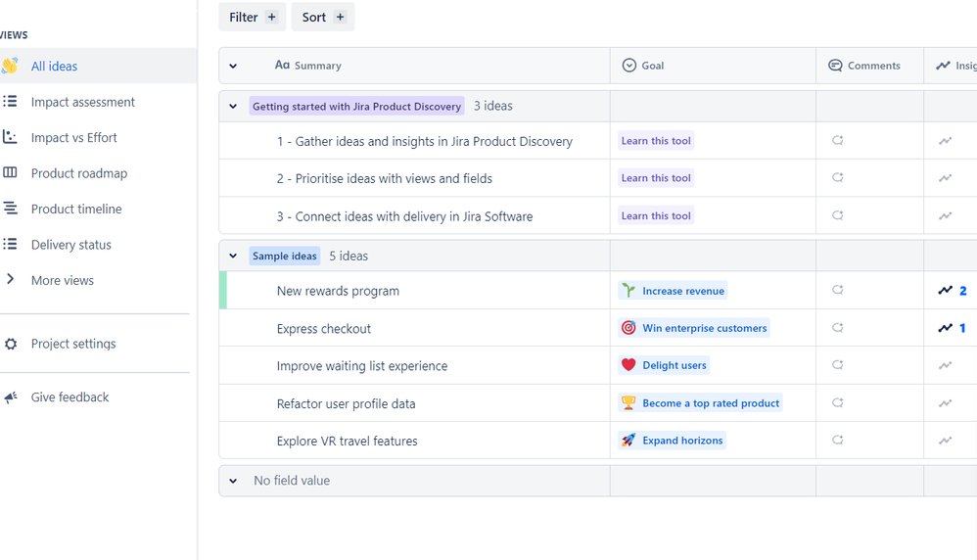The width and height of the screenshot is (977, 560).
Task: Click comment icon for Explore VR travel features
Action: click(837, 441)
